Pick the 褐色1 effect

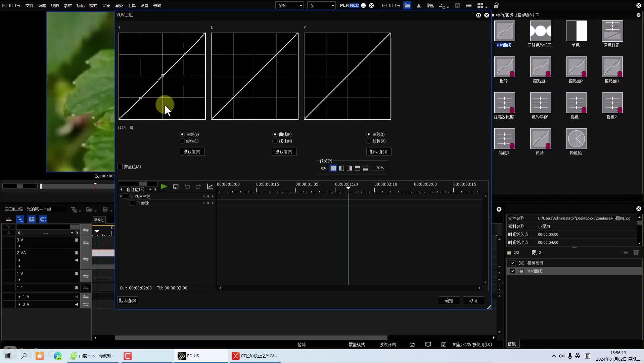[x=576, y=103]
